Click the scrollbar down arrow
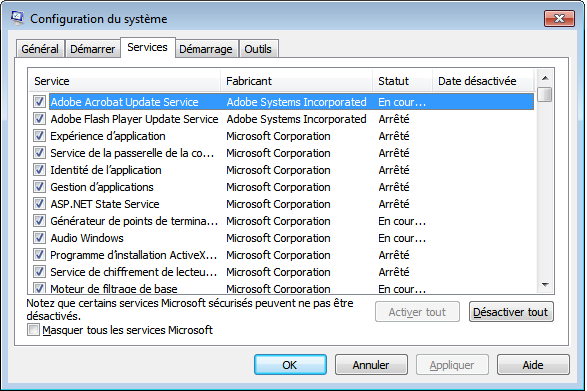The height and width of the screenshot is (391, 587). 545,285
